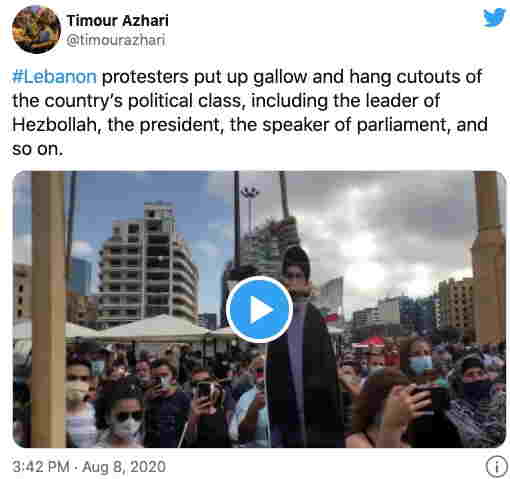Open the 3:42 PM timestamp link
The width and height of the screenshot is (510, 479).
41,467
